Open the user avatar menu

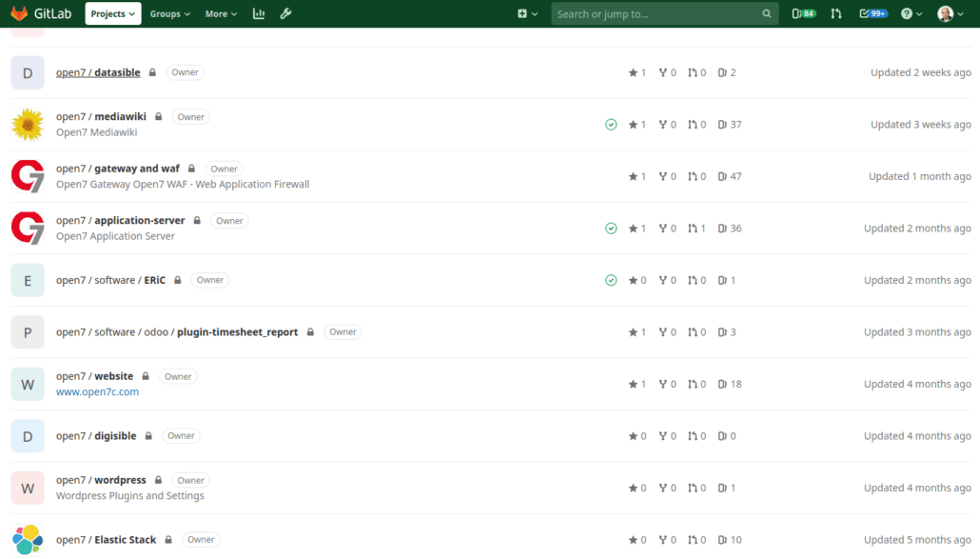coord(951,13)
